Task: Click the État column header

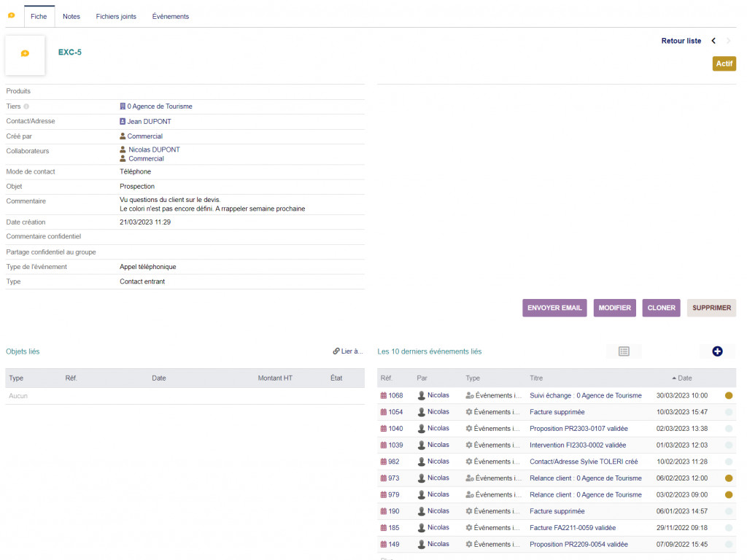Action: [336, 378]
